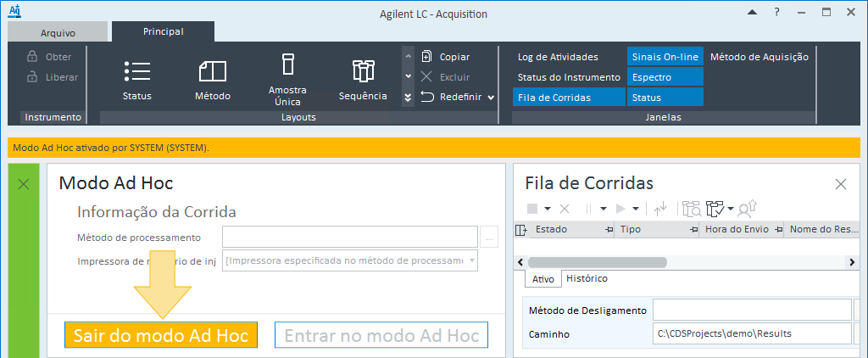Screen dimensions: 868x358
Task: Click the stop run icon in Fila de Corridas
Action: (x=532, y=209)
